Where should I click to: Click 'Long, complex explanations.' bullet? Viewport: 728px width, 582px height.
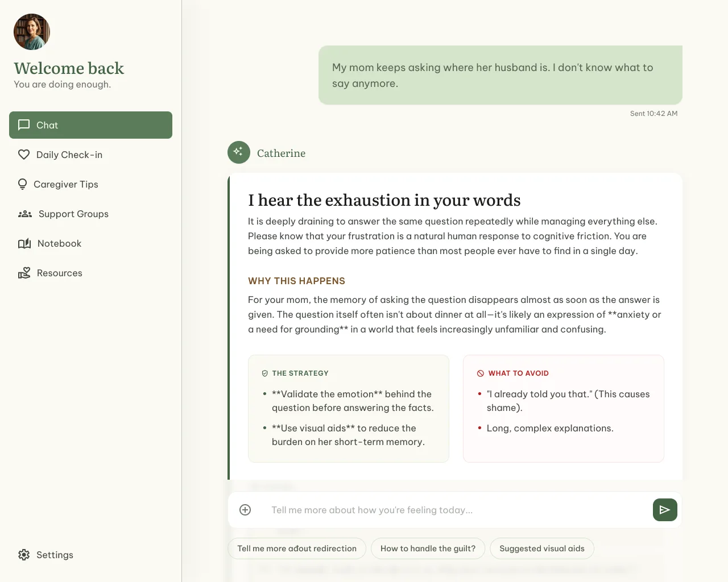550,428
